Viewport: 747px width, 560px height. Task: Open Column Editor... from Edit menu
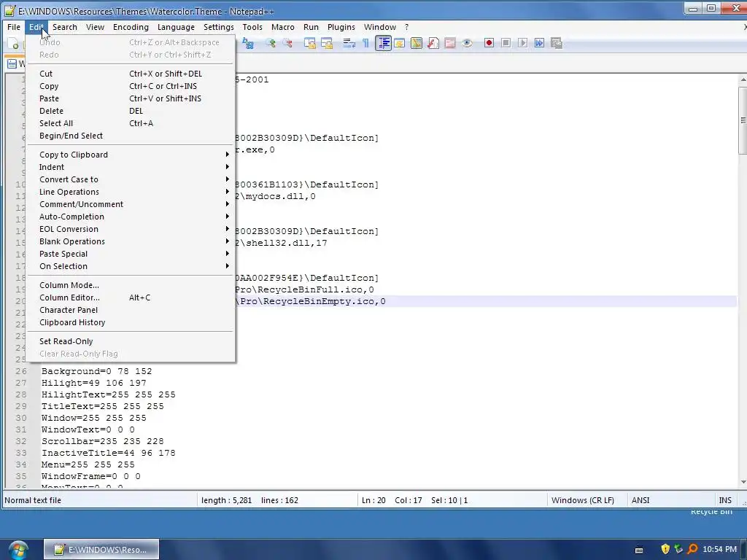pos(131,297)
